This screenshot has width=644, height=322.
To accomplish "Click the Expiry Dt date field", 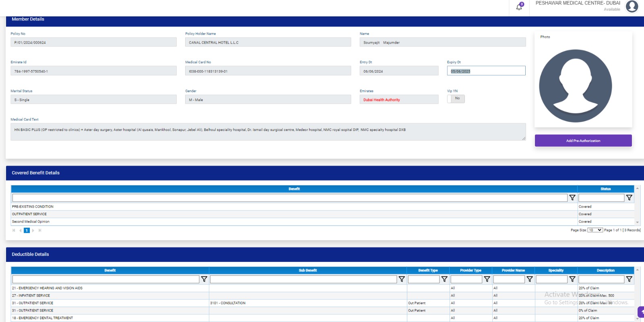I will [486, 71].
